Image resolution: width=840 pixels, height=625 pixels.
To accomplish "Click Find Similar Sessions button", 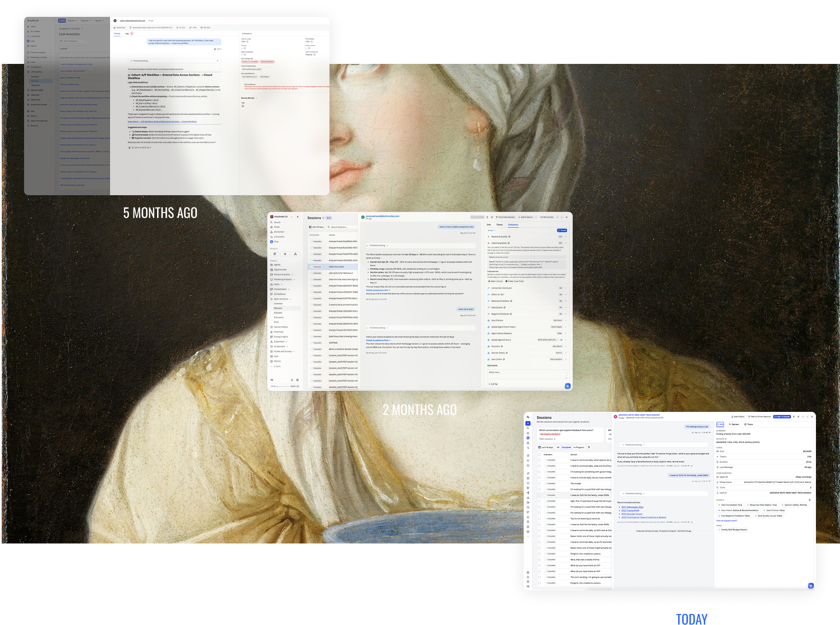I will click(x=505, y=217).
